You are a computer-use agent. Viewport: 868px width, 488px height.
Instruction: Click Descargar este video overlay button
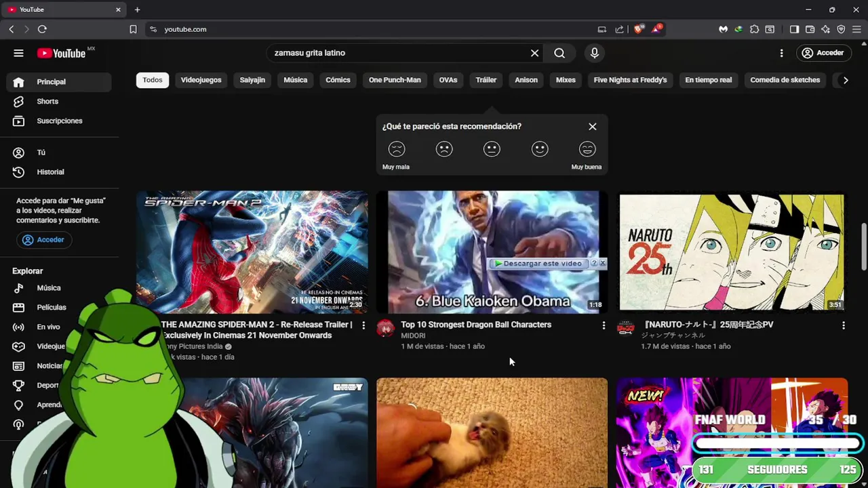click(538, 264)
